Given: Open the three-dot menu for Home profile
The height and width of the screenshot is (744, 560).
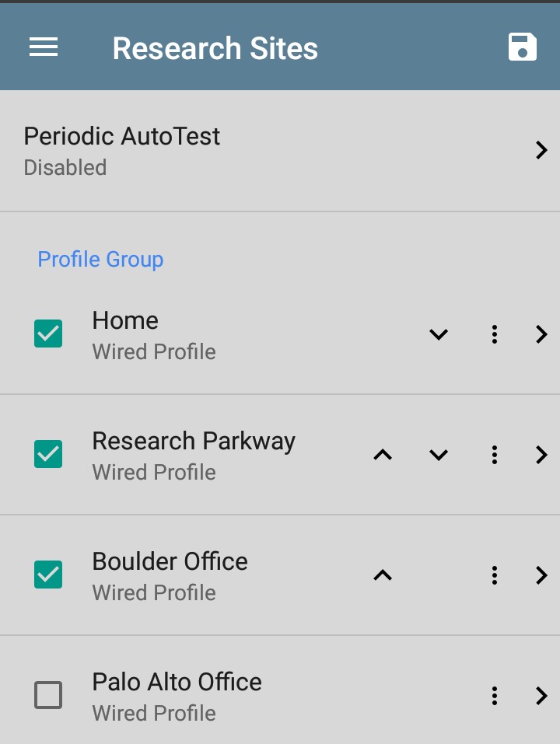Looking at the screenshot, I should click(495, 334).
